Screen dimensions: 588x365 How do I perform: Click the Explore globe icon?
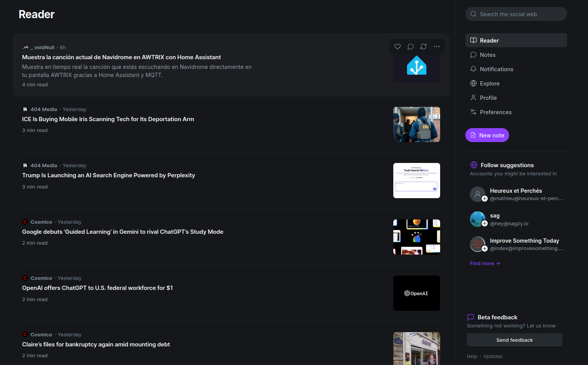click(x=473, y=83)
